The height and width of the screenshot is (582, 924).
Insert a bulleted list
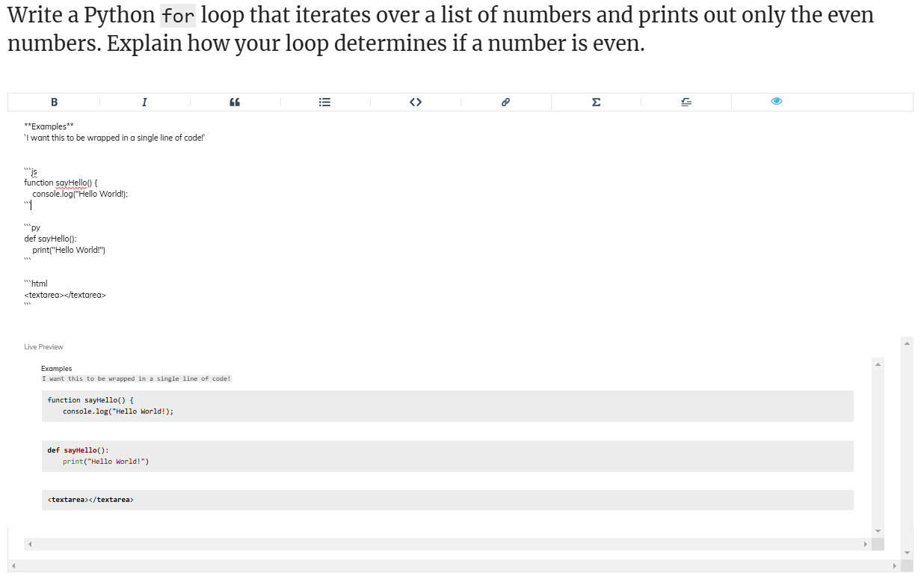(325, 102)
